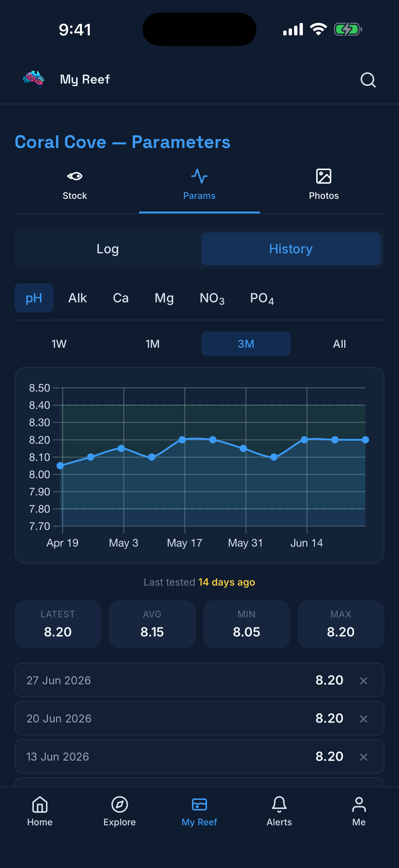
Task: Select the PO4 parameter chip
Action: point(262,298)
